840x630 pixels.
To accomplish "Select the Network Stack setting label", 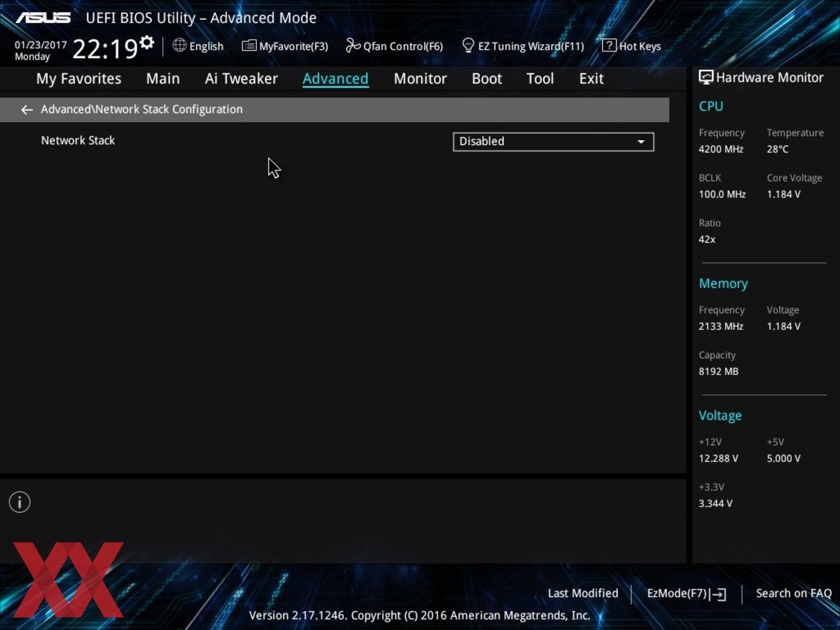I will coord(78,140).
